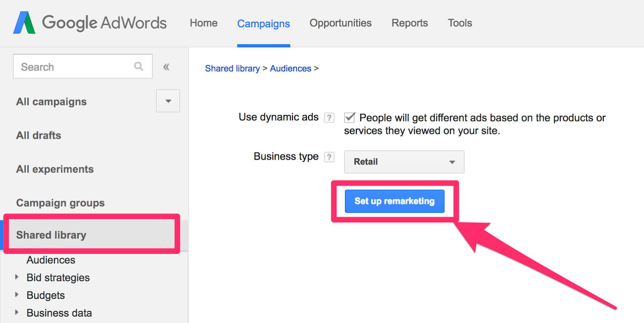Expand the Business data tree item
The height and width of the screenshot is (323, 644).
[x=17, y=312]
